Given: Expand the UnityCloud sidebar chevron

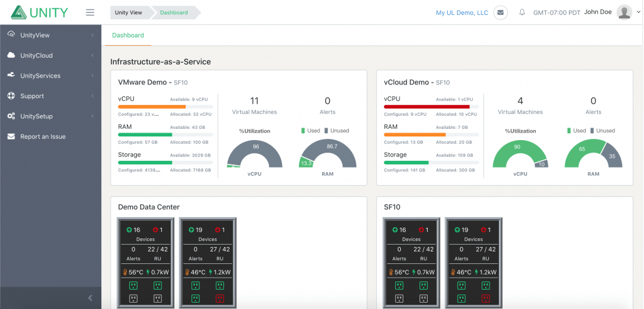Looking at the screenshot, I should 93,56.
